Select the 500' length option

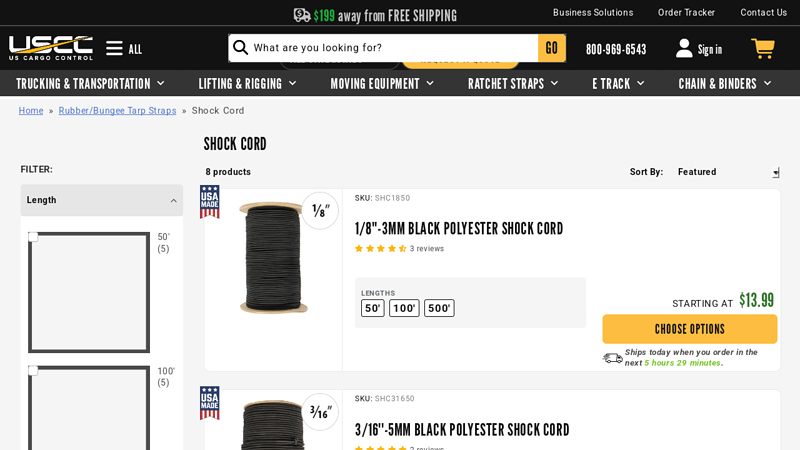tap(439, 308)
